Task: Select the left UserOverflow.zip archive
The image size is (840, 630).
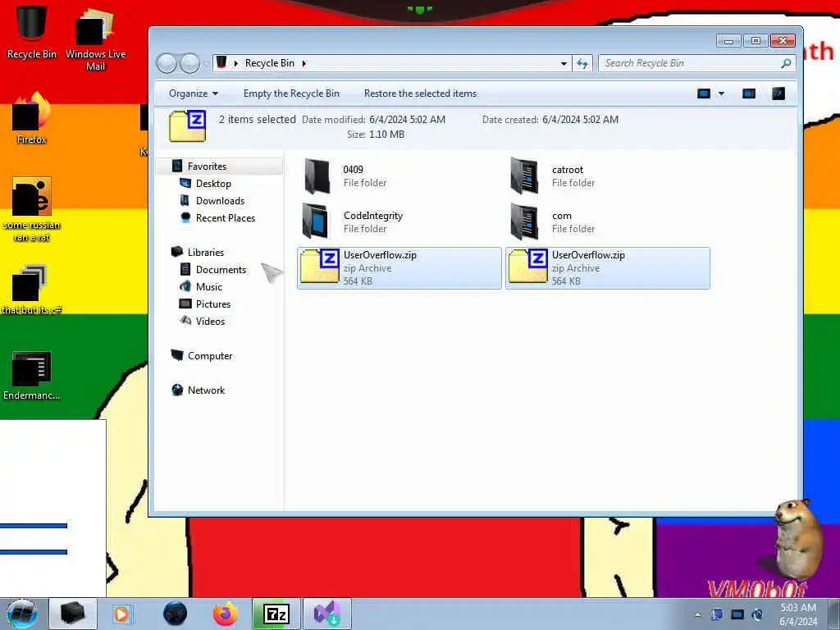Action: pyautogui.click(x=399, y=268)
